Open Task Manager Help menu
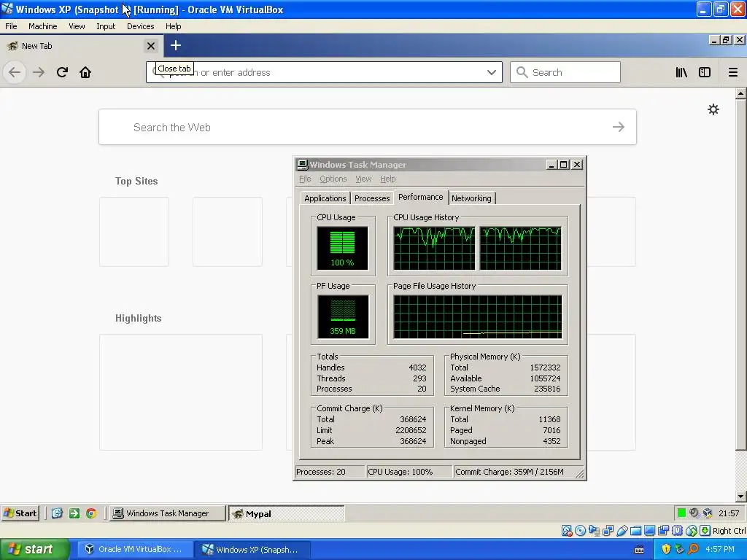Image resolution: width=747 pixels, height=560 pixels. pyautogui.click(x=388, y=179)
